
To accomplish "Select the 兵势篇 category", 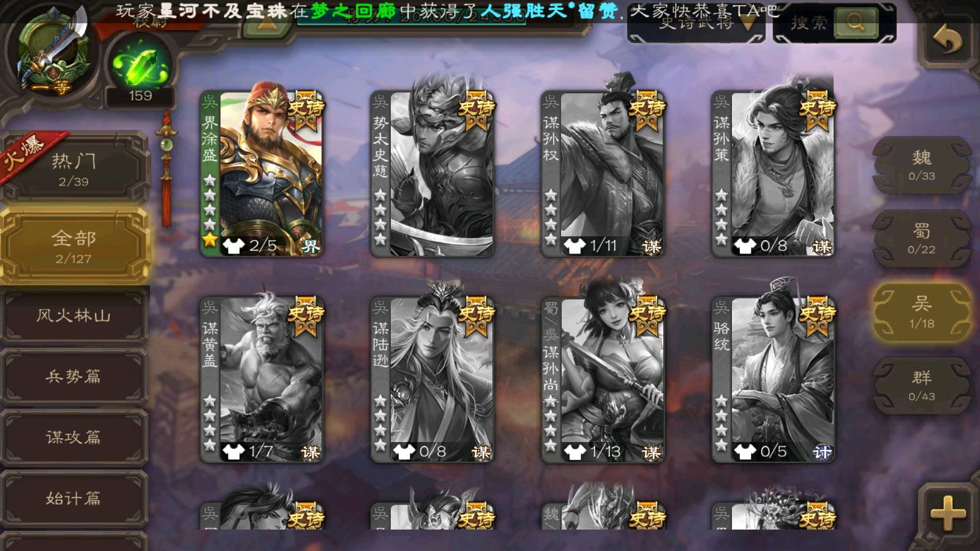I will [73, 376].
